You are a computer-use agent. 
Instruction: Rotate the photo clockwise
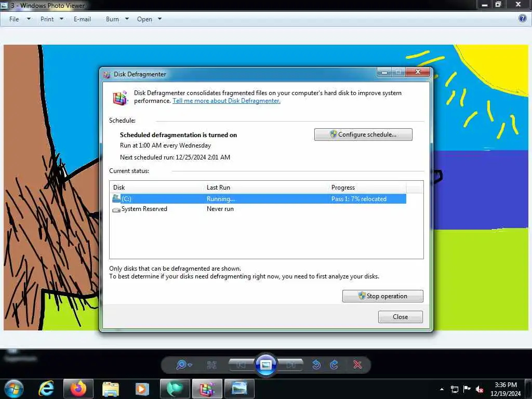[x=334, y=365]
